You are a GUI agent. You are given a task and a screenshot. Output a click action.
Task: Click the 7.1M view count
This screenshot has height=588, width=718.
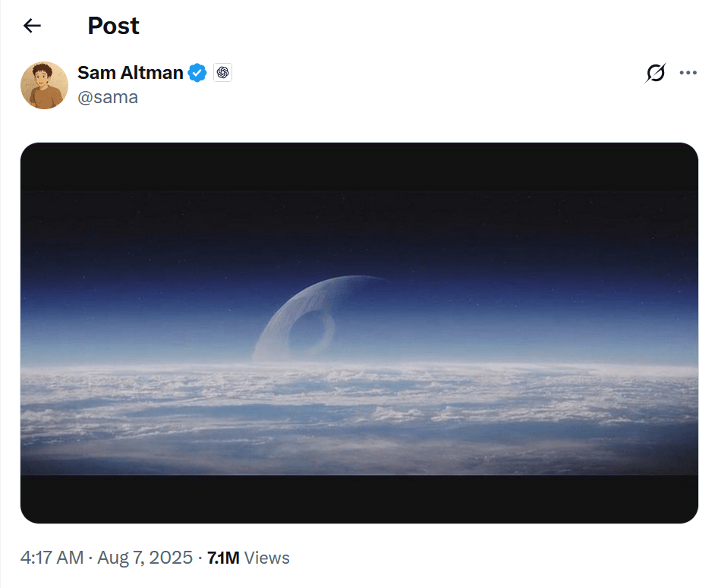point(223,558)
